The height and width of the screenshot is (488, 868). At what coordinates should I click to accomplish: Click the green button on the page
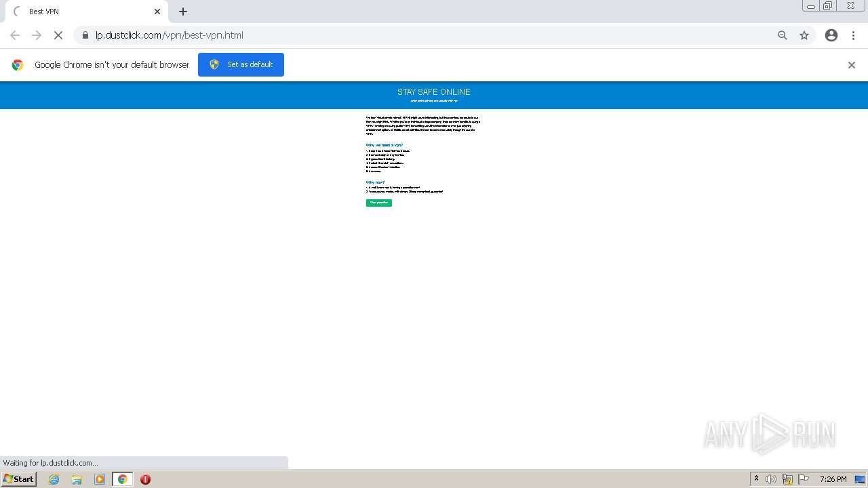(x=379, y=203)
